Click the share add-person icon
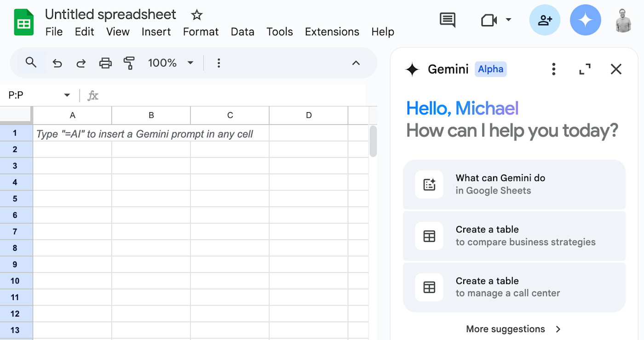Viewport: 644px width, 340px height. point(545,20)
